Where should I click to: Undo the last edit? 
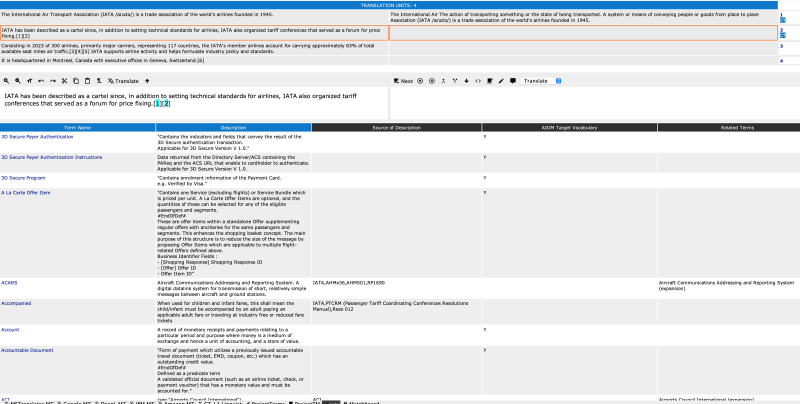tap(41, 81)
